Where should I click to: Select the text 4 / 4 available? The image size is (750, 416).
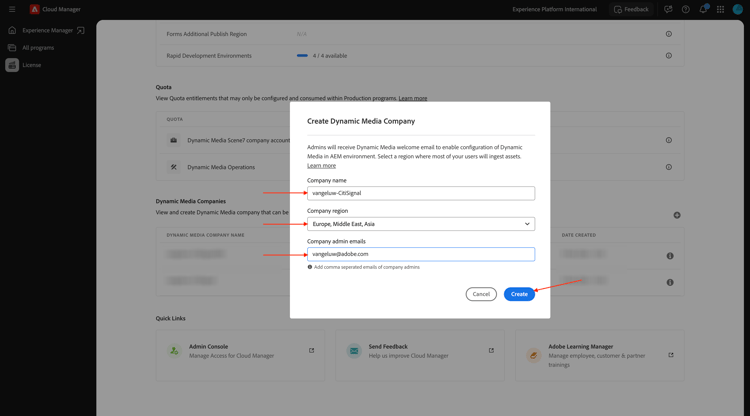[x=330, y=55]
